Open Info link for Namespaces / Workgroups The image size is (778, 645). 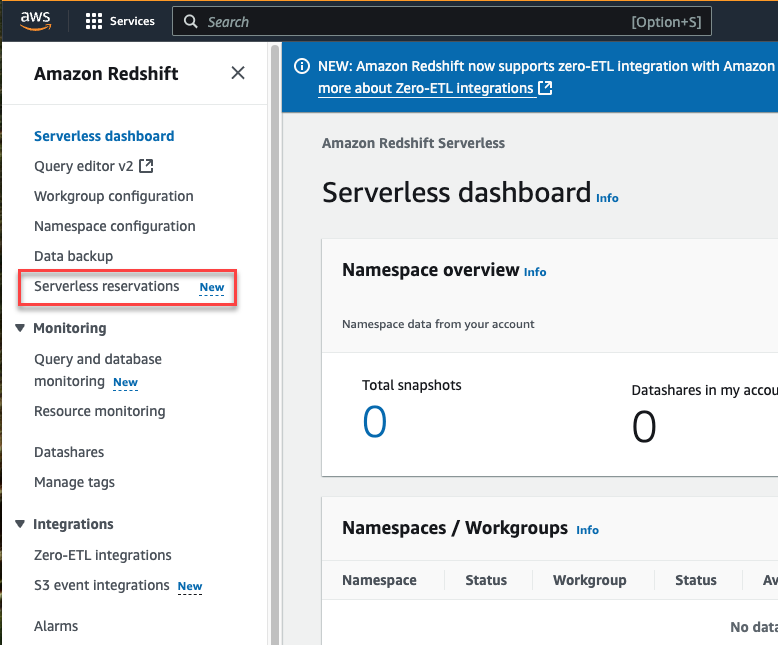pyautogui.click(x=587, y=530)
